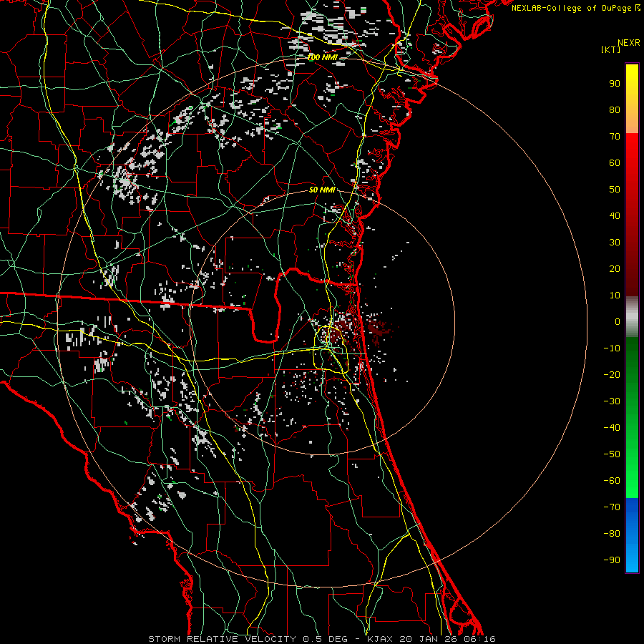Click the -90 value on the velocity scale
Image resolution: width=644 pixels, height=644 pixels.
(612, 560)
